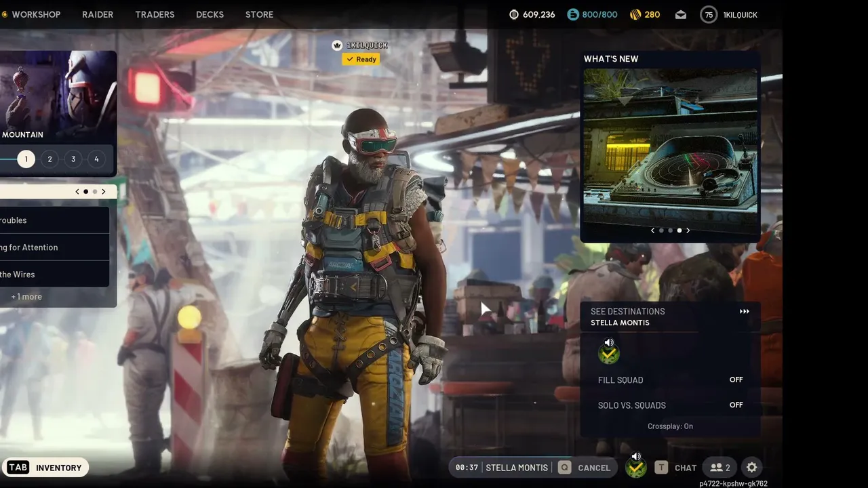Viewport: 868px width, 488px height.
Task: Click the crown icon next to 1KILQUICK
Action: [x=337, y=45]
